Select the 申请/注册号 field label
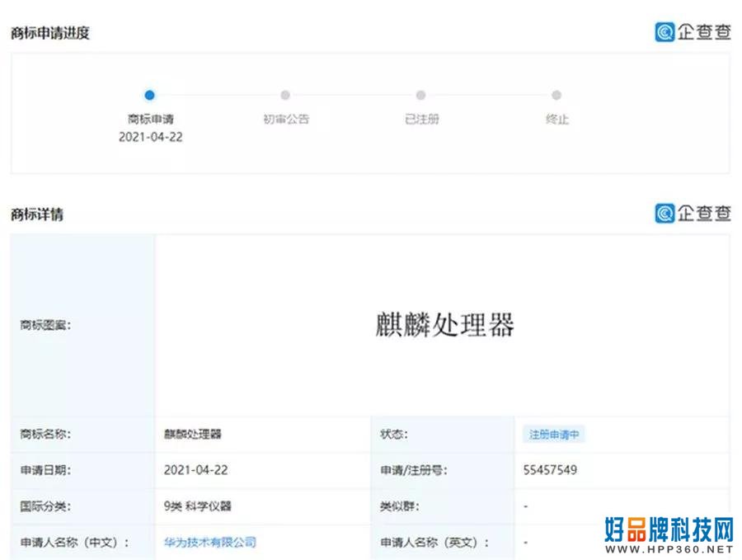Viewport: 742px width, 560px height. coord(414,470)
